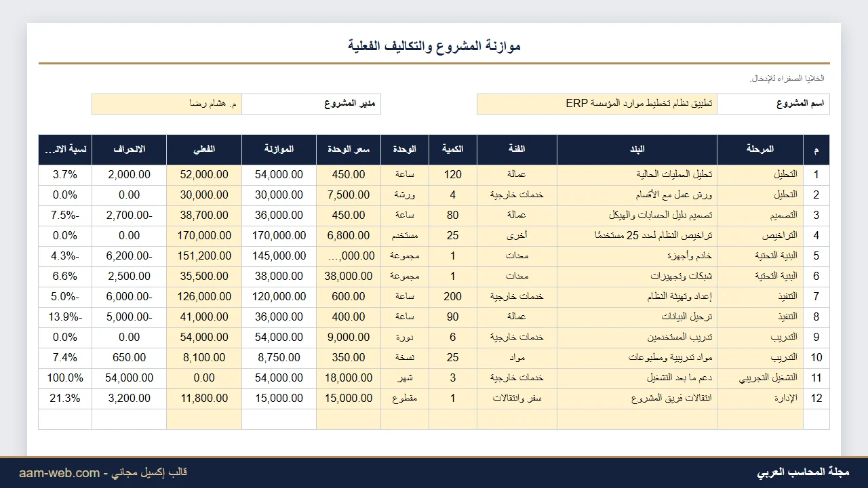Screen dimensions: 868x488
Task: Select item تصميم دليل الحسابات والهيكل
Action: (637, 216)
